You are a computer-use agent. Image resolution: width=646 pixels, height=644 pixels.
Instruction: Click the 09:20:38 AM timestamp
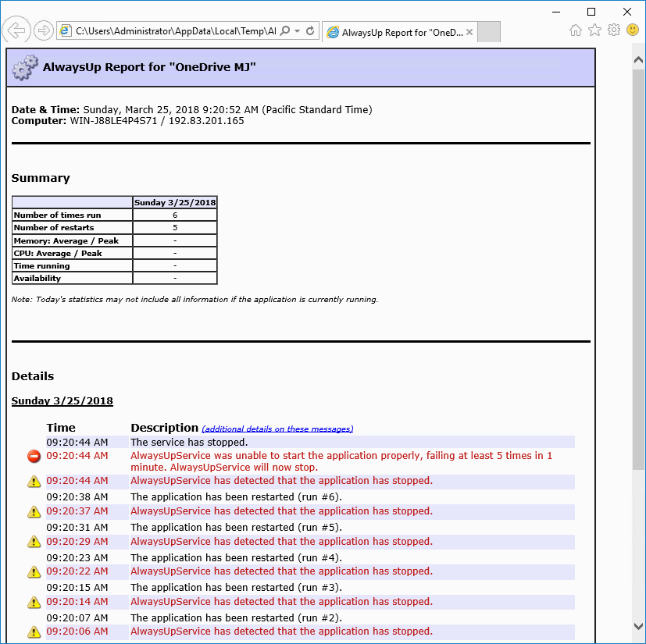tap(77, 497)
